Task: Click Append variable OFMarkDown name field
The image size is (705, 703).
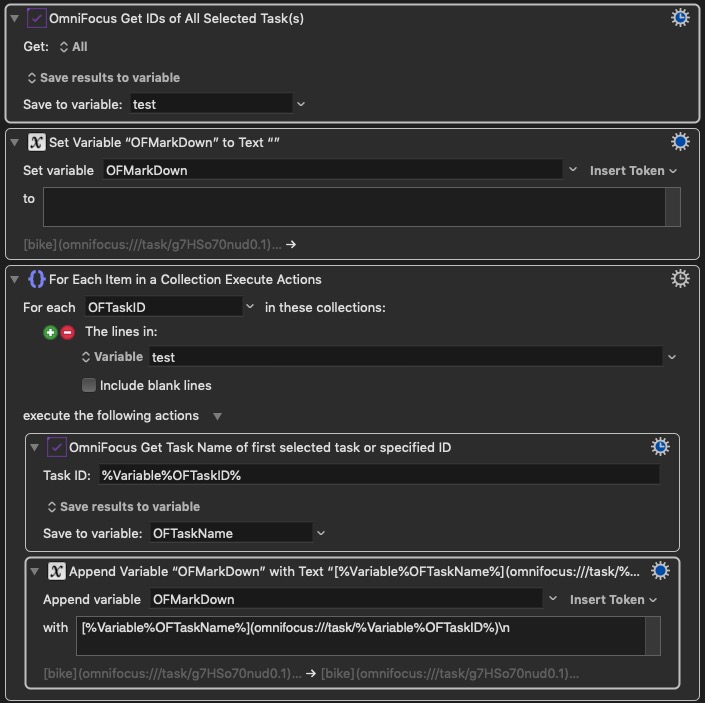Action: click(x=346, y=599)
